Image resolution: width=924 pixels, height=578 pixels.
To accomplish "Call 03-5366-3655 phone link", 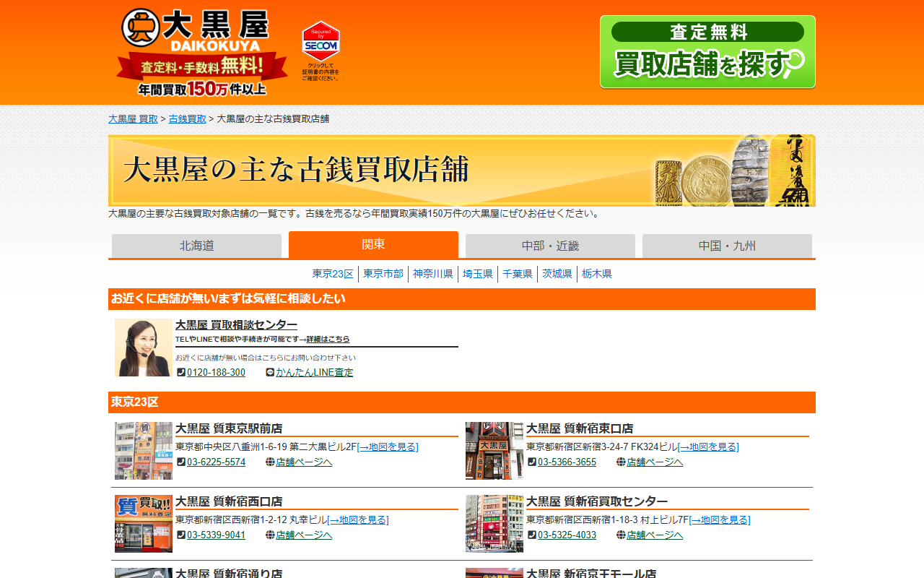I will [x=567, y=462].
